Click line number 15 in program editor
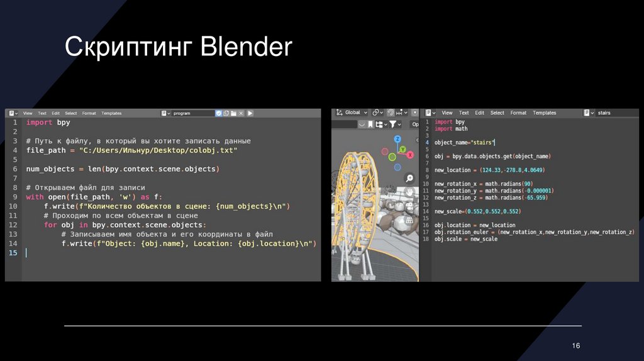Image resolution: width=644 pixels, height=361 pixels. (x=13, y=253)
